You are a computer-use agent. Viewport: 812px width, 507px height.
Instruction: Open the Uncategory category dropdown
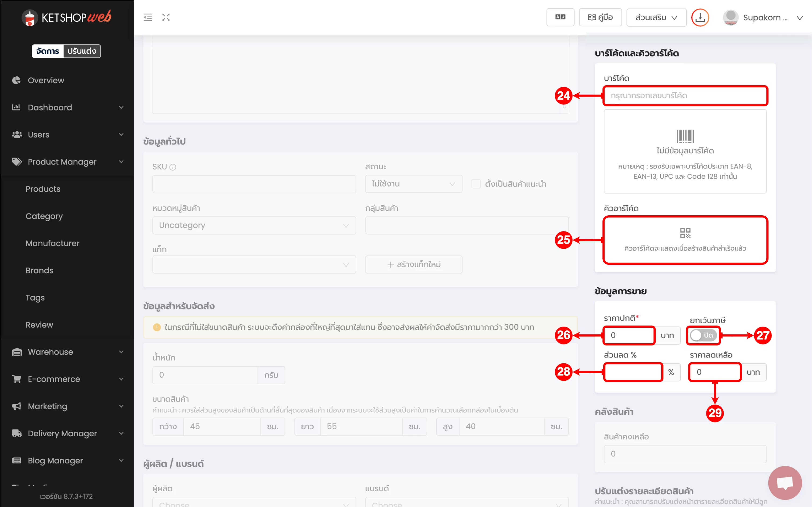pyautogui.click(x=254, y=225)
